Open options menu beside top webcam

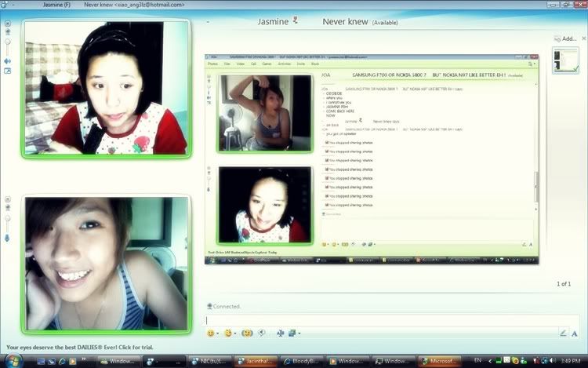[8, 24]
